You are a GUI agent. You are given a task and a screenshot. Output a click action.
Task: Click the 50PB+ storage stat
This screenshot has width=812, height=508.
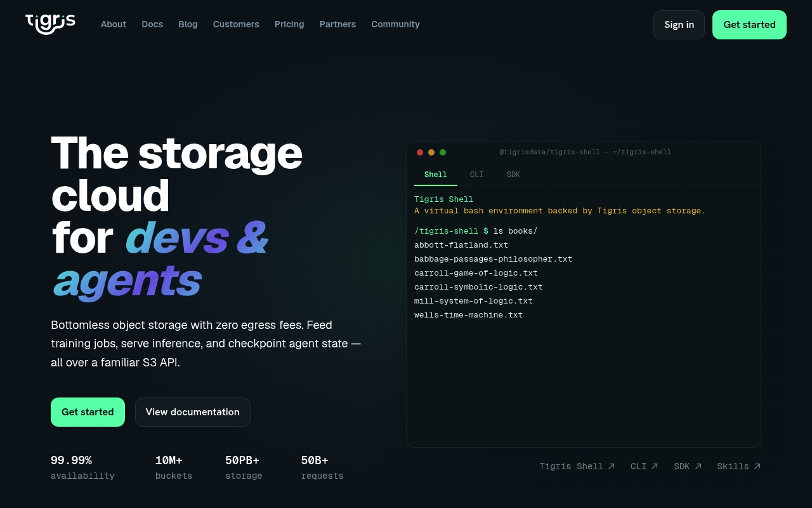pyautogui.click(x=244, y=467)
